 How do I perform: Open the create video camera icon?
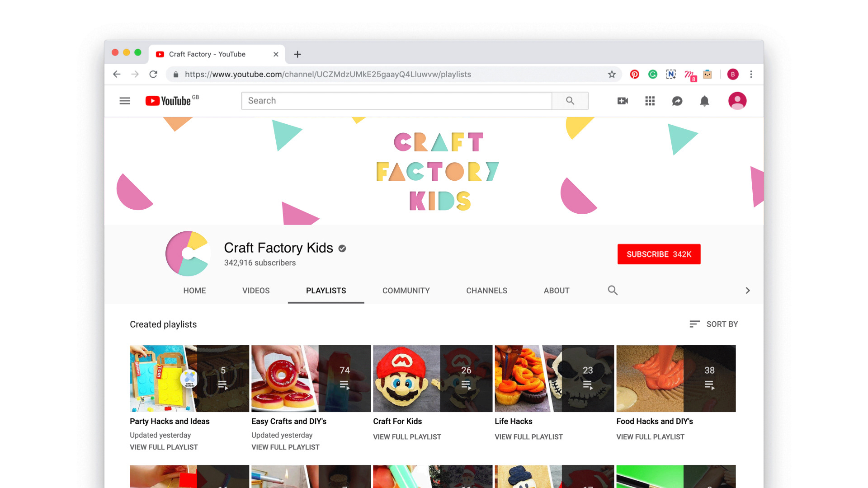(x=623, y=101)
